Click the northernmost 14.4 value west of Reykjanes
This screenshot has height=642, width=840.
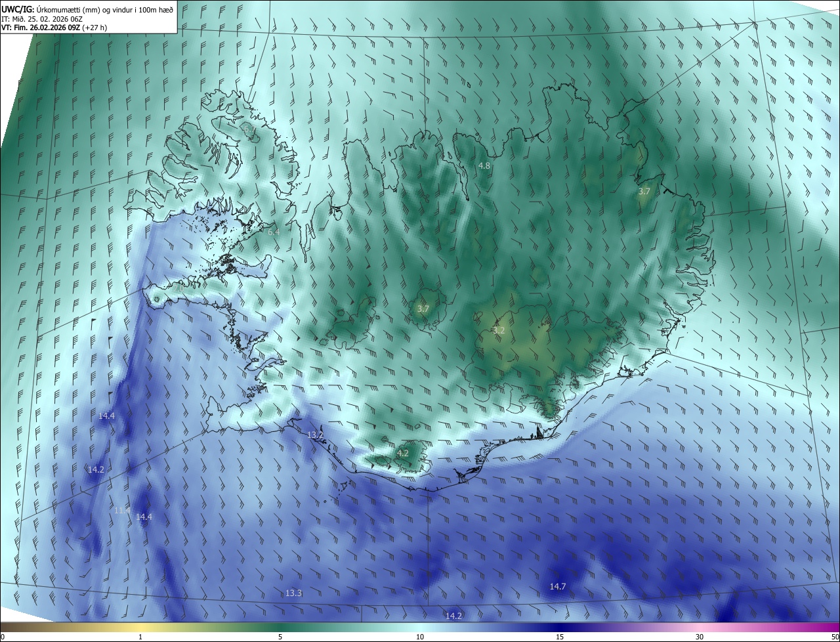(106, 416)
